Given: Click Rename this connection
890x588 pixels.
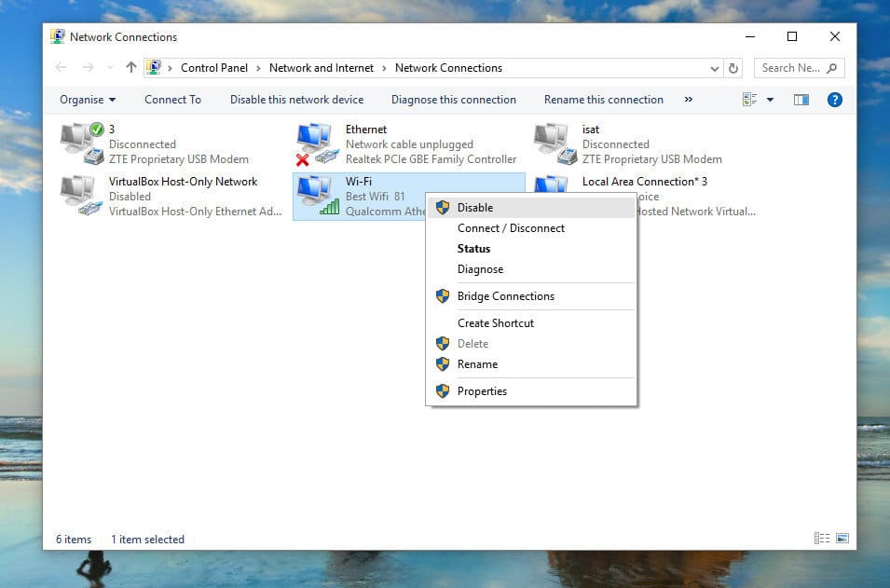Looking at the screenshot, I should [603, 100].
